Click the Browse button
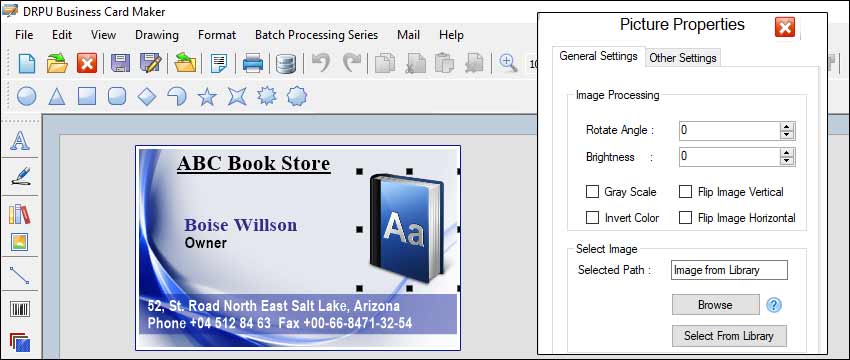 click(716, 305)
